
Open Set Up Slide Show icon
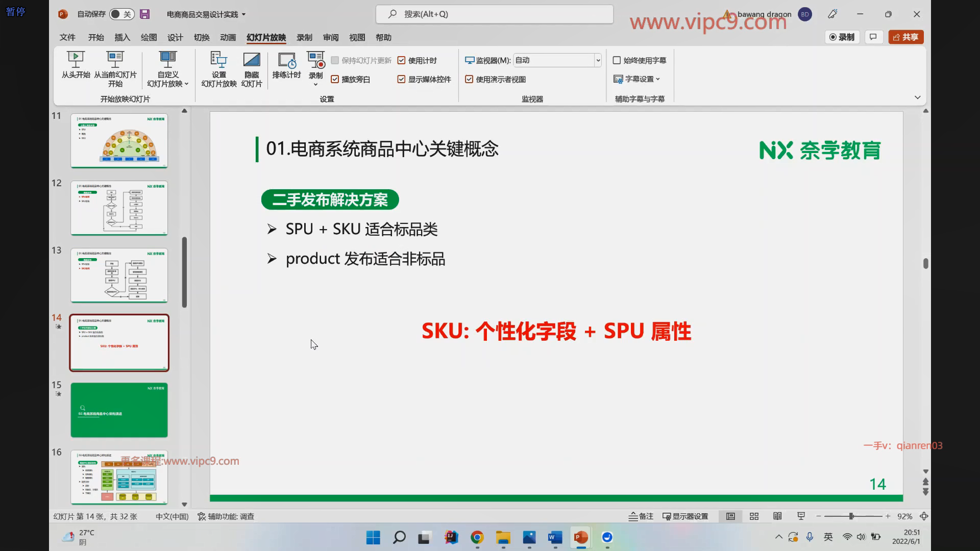tap(218, 60)
